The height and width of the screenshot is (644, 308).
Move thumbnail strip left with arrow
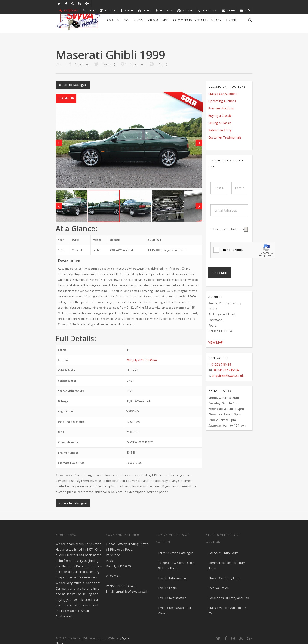tap(59, 206)
